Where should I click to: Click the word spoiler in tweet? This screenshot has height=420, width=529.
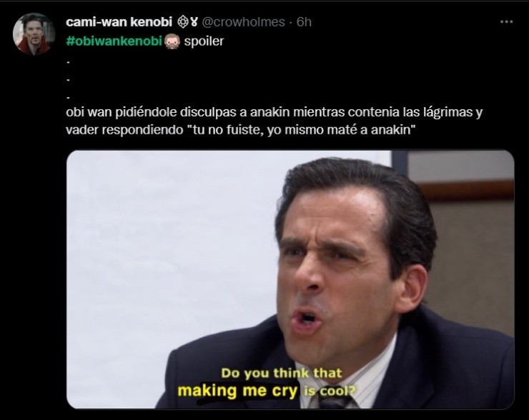[204, 41]
